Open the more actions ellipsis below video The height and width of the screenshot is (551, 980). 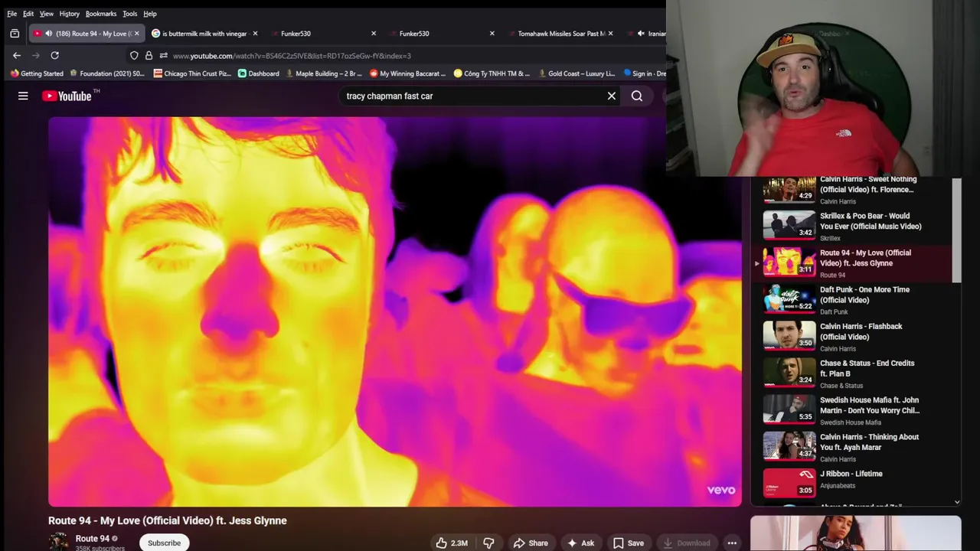[x=732, y=543]
